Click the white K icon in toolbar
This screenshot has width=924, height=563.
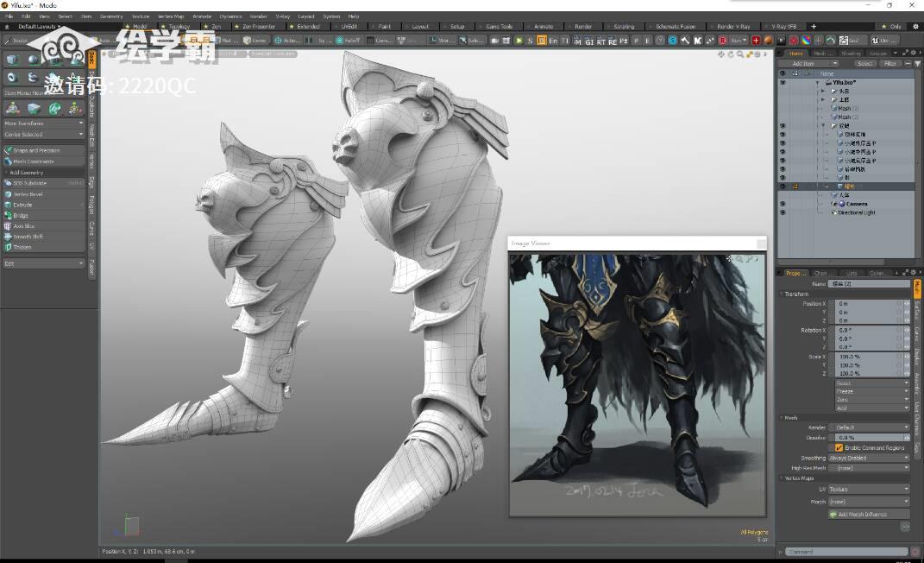[x=698, y=41]
